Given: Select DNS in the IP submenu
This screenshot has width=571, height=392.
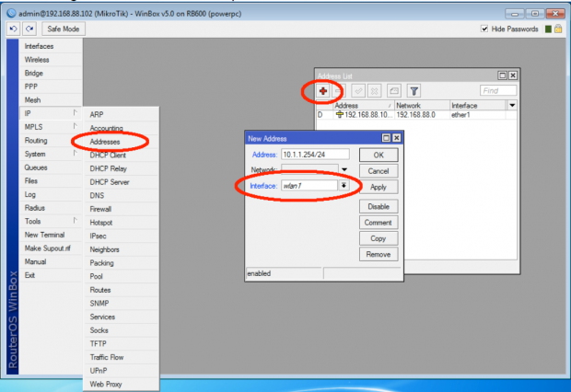Looking at the screenshot, I should (x=121, y=195).
